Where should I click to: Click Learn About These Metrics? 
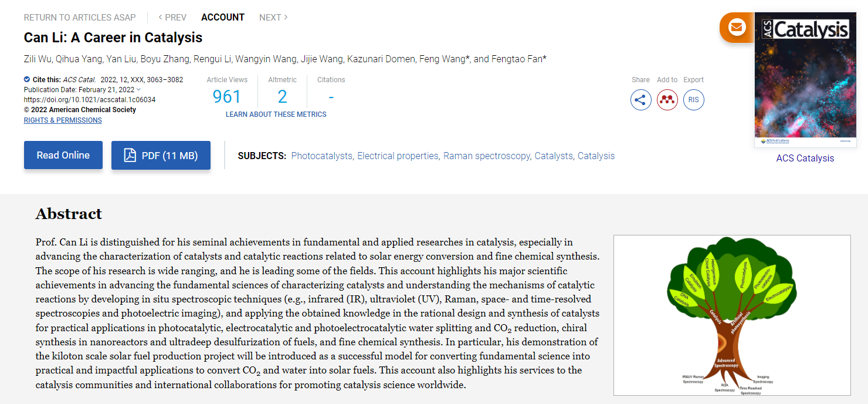(276, 115)
